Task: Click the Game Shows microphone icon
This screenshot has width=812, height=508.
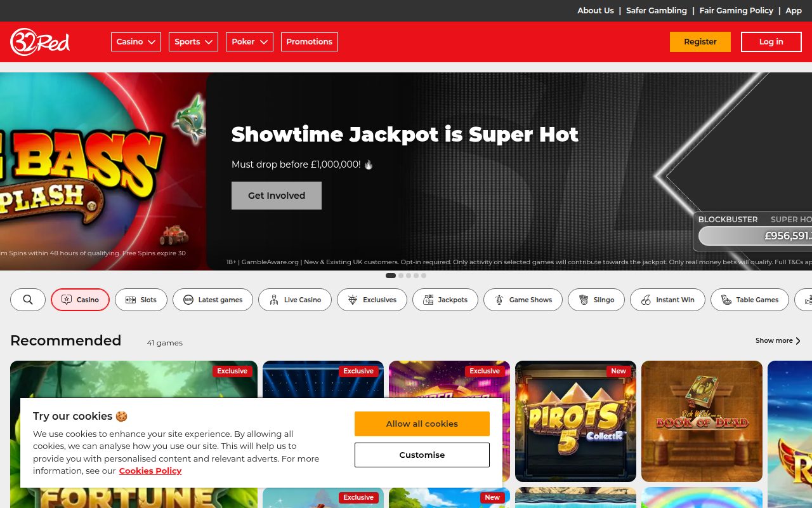Action: pos(499,300)
